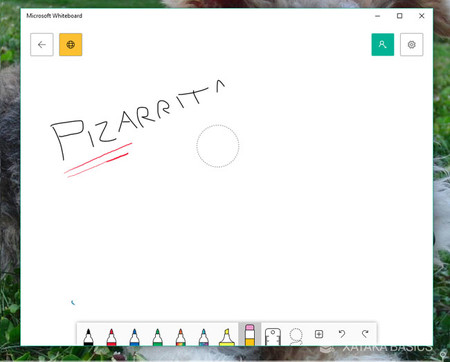Click the yellow globe button
This screenshot has width=450, height=362.
coord(71,44)
